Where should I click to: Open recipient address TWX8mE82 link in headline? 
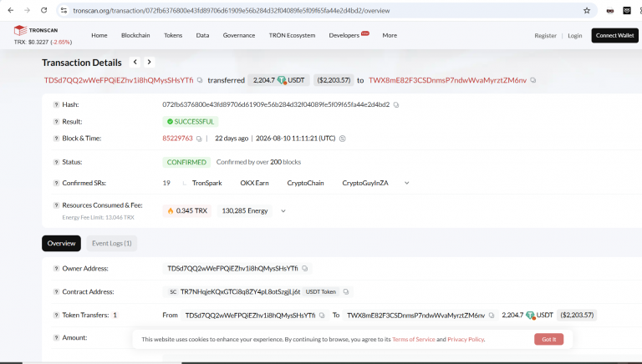tap(447, 80)
